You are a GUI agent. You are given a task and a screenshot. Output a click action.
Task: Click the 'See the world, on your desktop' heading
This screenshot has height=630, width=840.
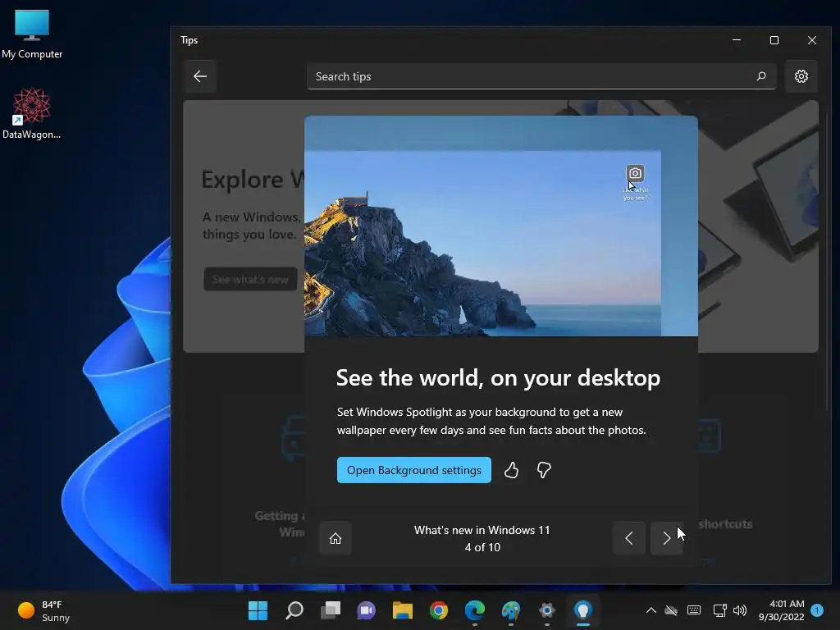pyautogui.click(x=498, y=377)
